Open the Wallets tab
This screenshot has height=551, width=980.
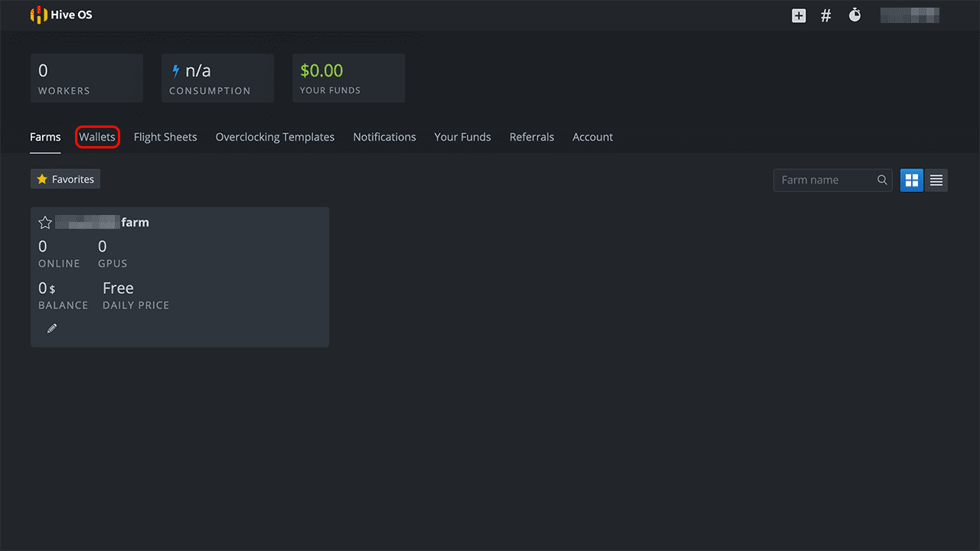point(97,137)
